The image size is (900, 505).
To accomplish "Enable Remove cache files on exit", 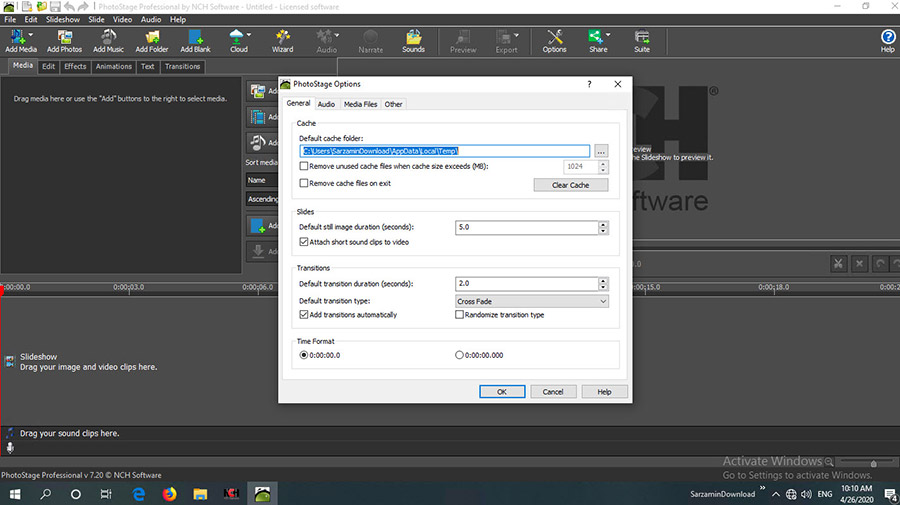I will (304, 183).
